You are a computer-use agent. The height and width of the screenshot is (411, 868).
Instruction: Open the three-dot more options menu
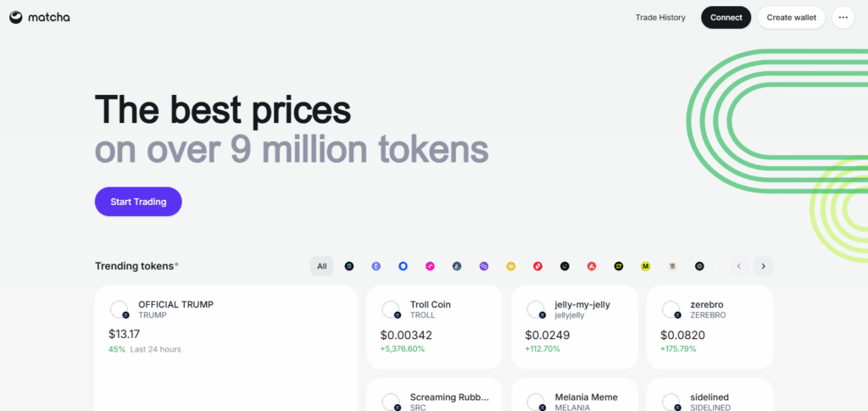[x=843, y=17]
